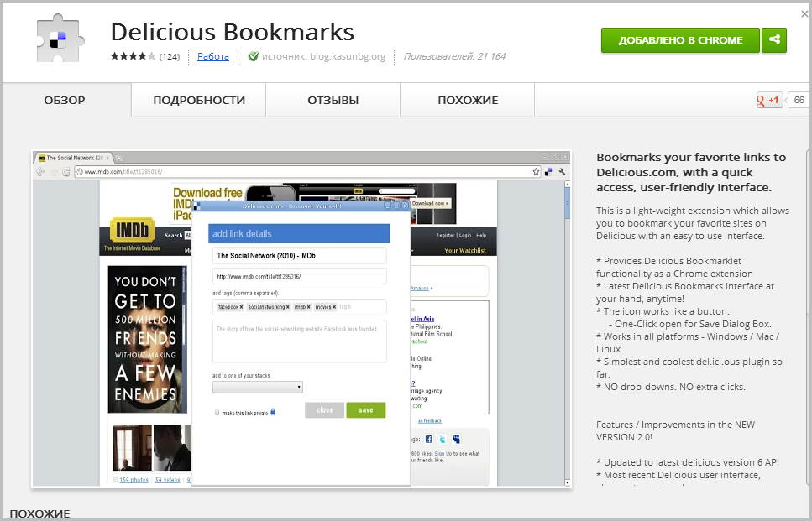This screenshot has height=521, width=812.
Task: Click the Google +1 button
Action: point(769,101)
